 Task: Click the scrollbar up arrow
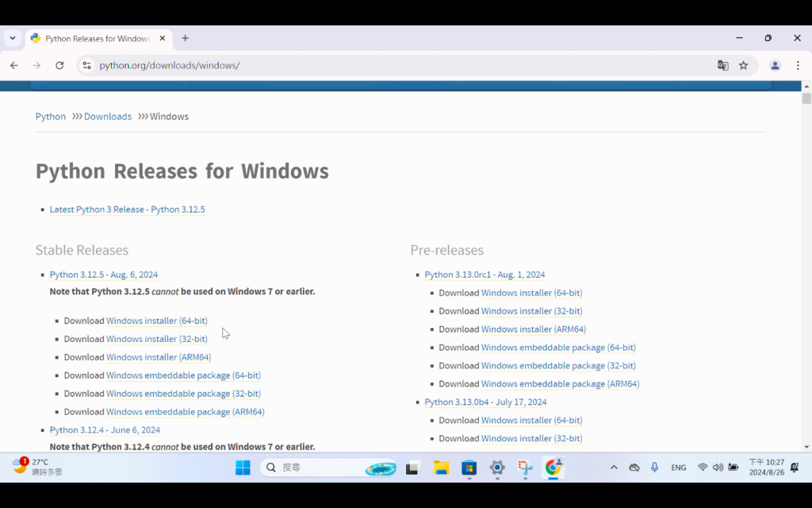point(806,86)
